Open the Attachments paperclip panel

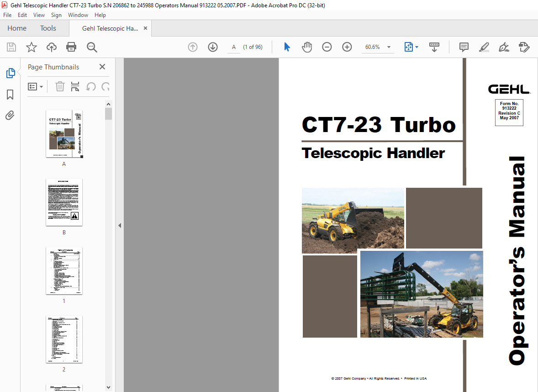[10, 115]
